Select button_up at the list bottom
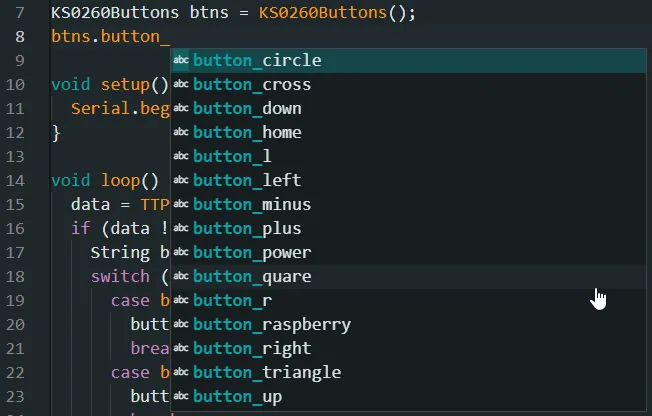Image resolution: width=652 pixels, height=416 pixels. [237, 396]
